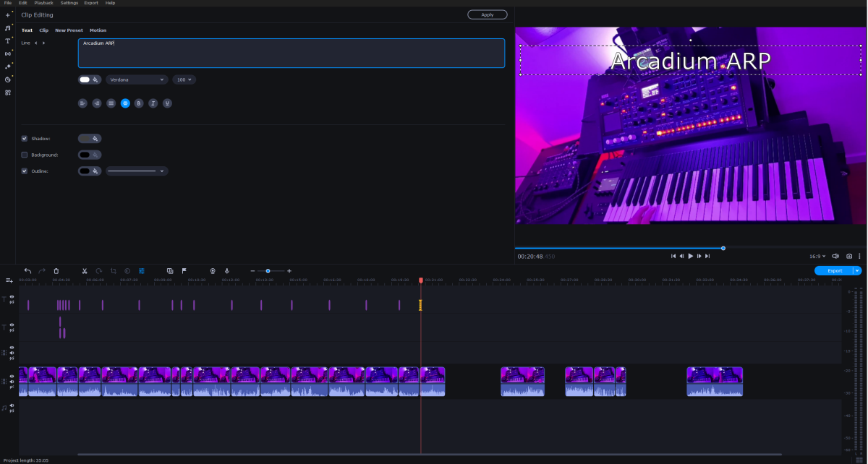Switch to the Clip tab
This screenshot has height=464, width=868.
tap(44, 30)
